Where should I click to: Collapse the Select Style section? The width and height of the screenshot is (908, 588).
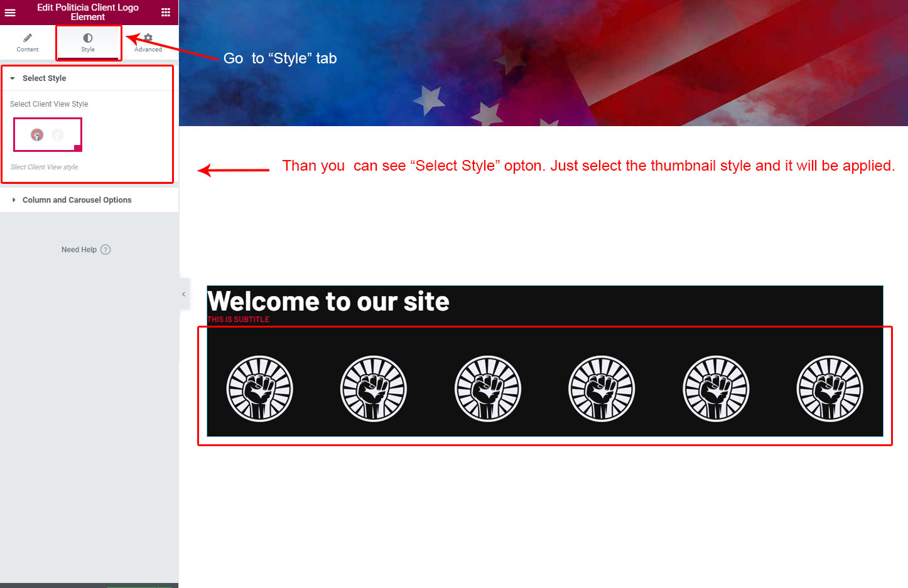click(x=44, y=78)
